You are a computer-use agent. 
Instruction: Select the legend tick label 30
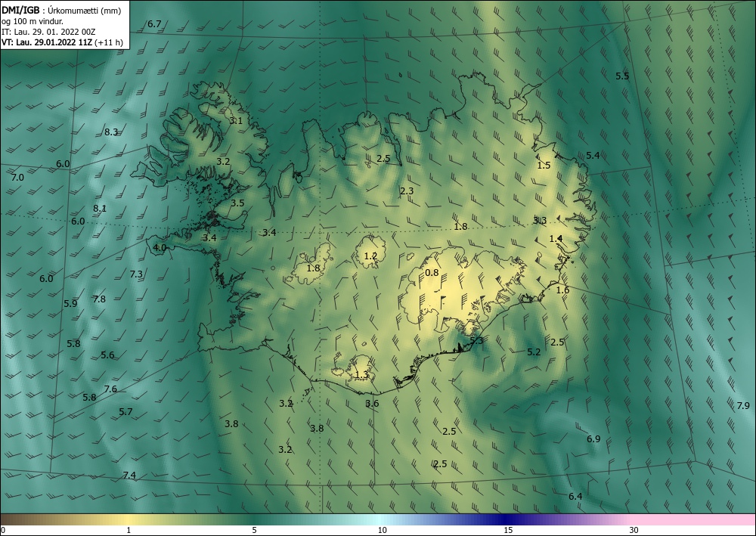pyautogui.click(x=634, y=531)
